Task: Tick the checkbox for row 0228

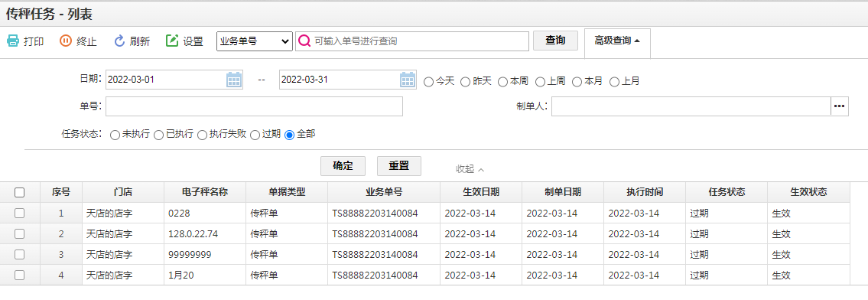Action: coord(19,213)
